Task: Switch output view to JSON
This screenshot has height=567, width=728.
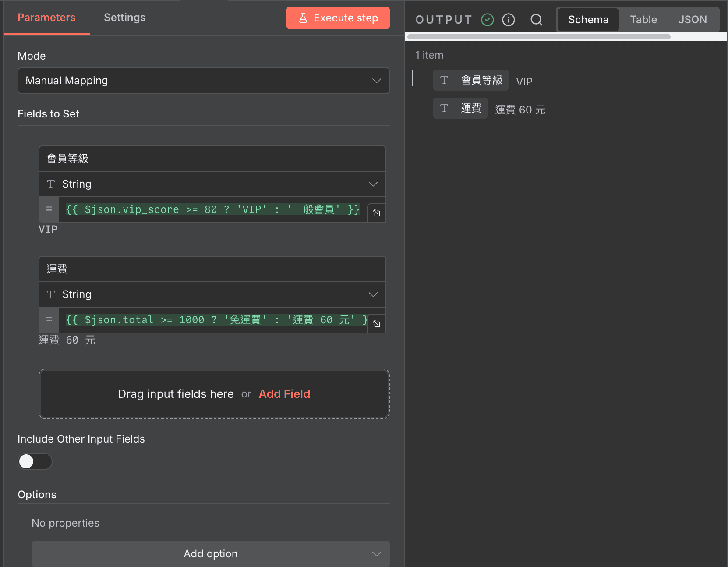Action: [692, 20]
